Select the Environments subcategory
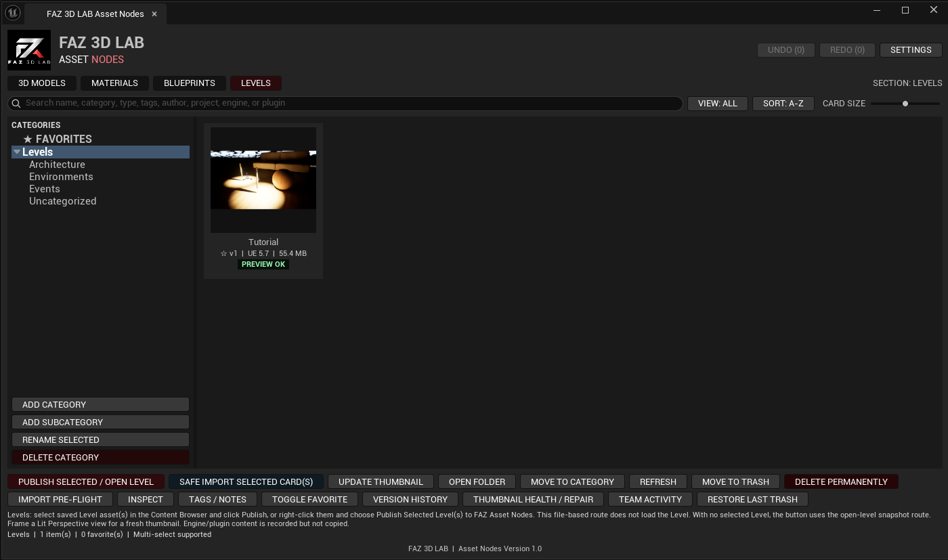The image size is (948, 560). pos(61,177)
